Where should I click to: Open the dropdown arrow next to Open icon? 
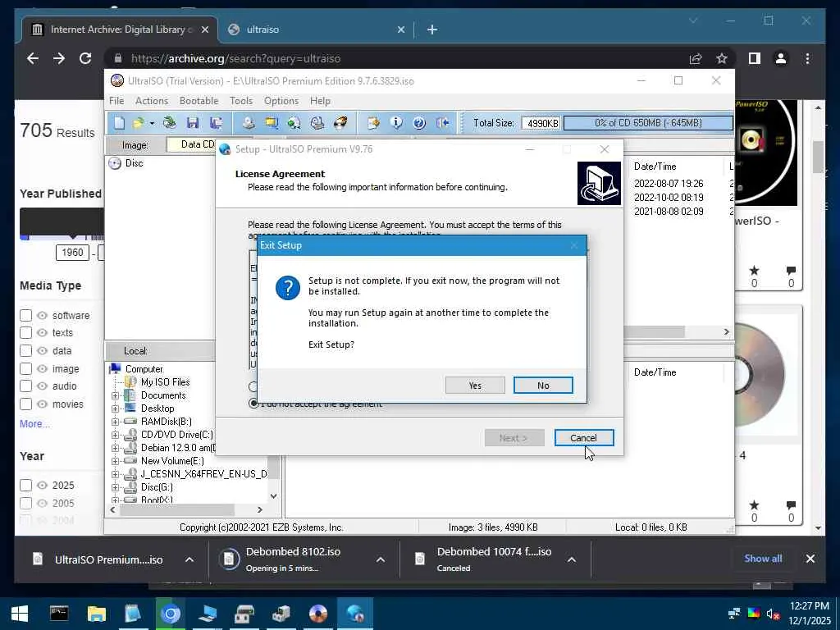[152, 123]
